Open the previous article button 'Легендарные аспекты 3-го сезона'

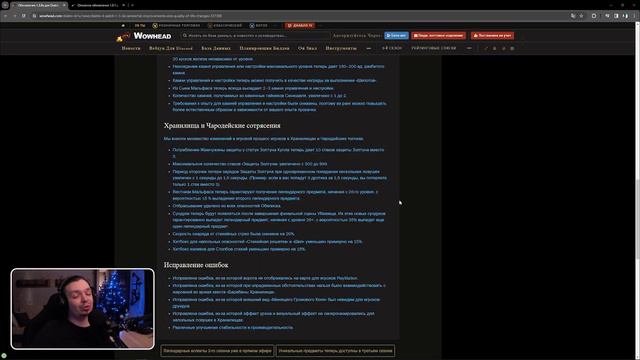pos(217,351)
